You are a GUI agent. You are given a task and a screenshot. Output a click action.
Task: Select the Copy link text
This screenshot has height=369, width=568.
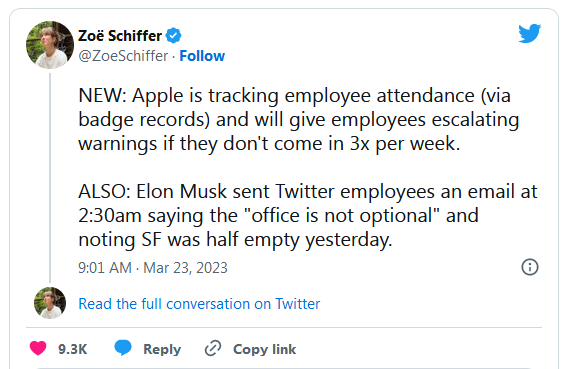tap(264, 349)
